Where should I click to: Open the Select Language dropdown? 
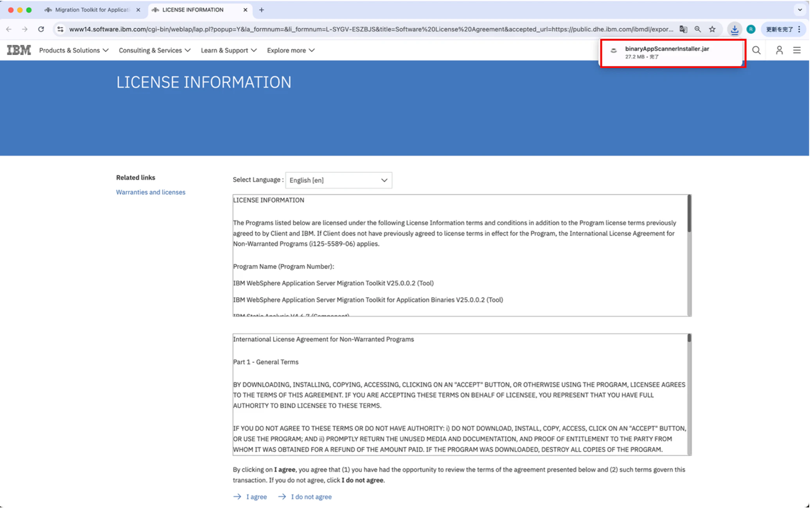pos(339,180)
